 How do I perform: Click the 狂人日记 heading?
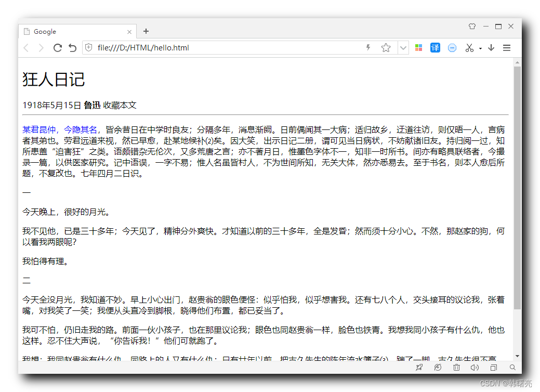pos(54,80)
